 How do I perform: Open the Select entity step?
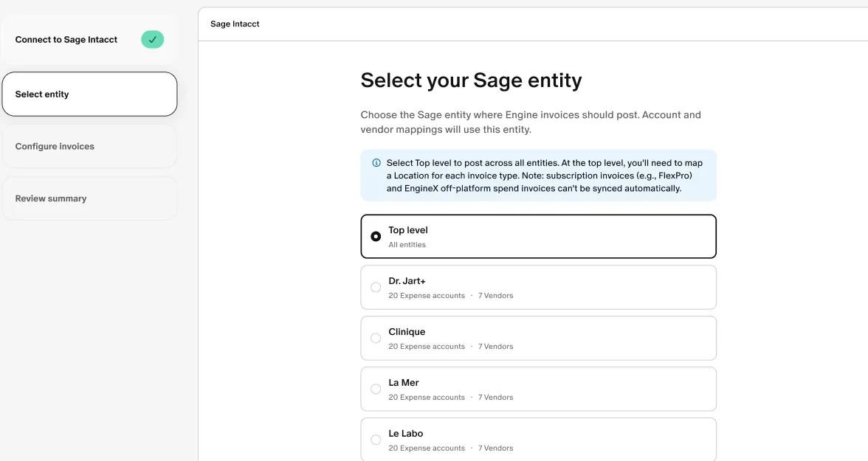tap(89, 94)
